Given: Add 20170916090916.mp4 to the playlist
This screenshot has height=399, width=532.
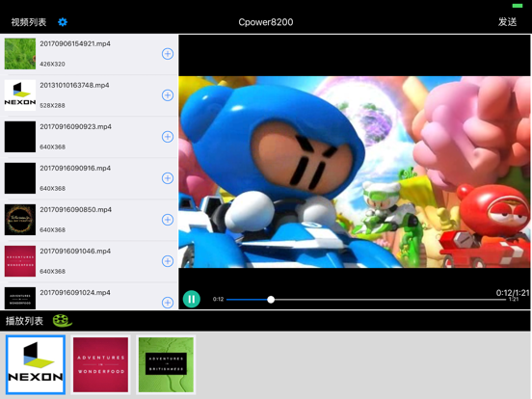Looking at the screenshot, I should point(168,178).
